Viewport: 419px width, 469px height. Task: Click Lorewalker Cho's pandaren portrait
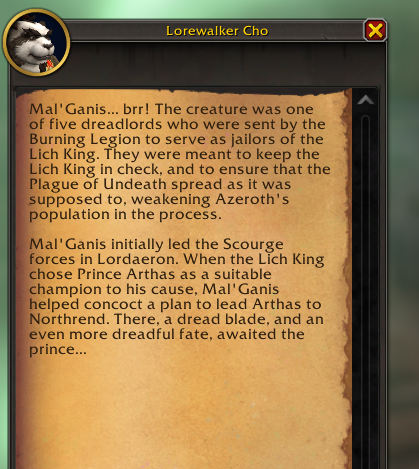point(36,42)
